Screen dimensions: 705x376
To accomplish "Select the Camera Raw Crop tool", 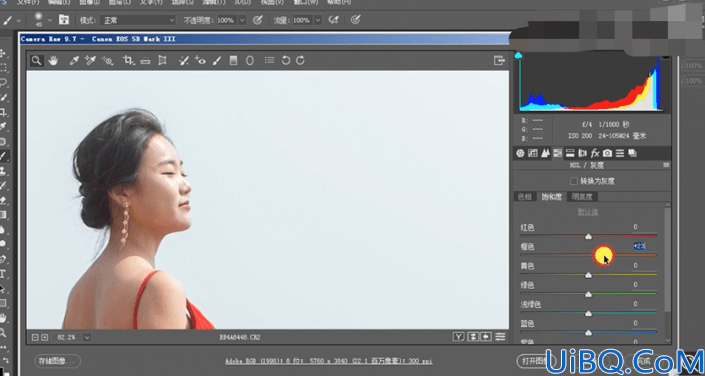I will point(129,61).
